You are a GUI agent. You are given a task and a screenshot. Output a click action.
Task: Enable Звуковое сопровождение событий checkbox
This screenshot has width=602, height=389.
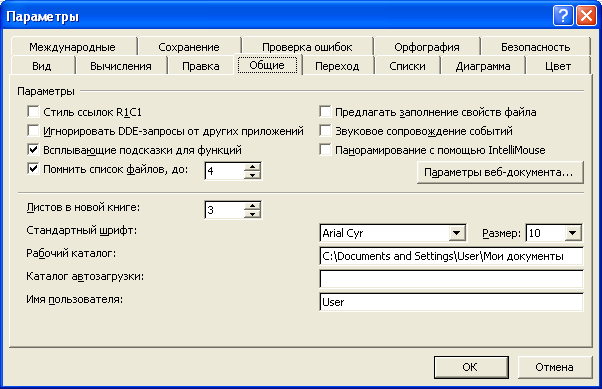point(325,131)
